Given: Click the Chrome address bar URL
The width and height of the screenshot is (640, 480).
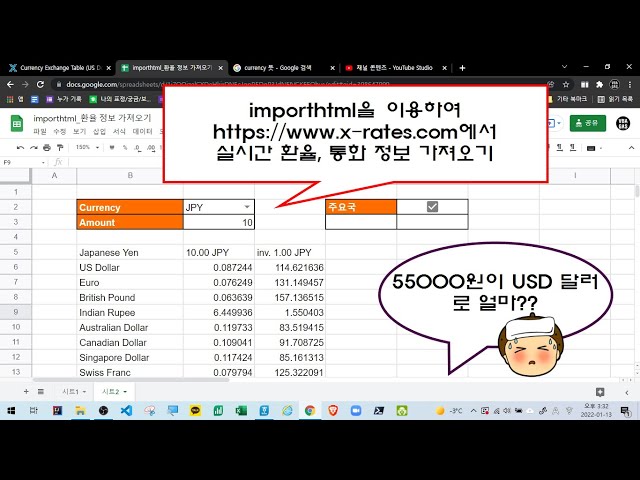Looking at the screenshot, I should click(228, 84).
